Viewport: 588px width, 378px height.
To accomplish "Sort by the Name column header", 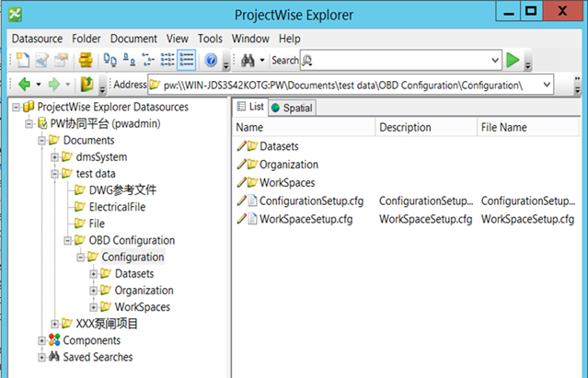I will pyautogui.click(x=304, y=127).
